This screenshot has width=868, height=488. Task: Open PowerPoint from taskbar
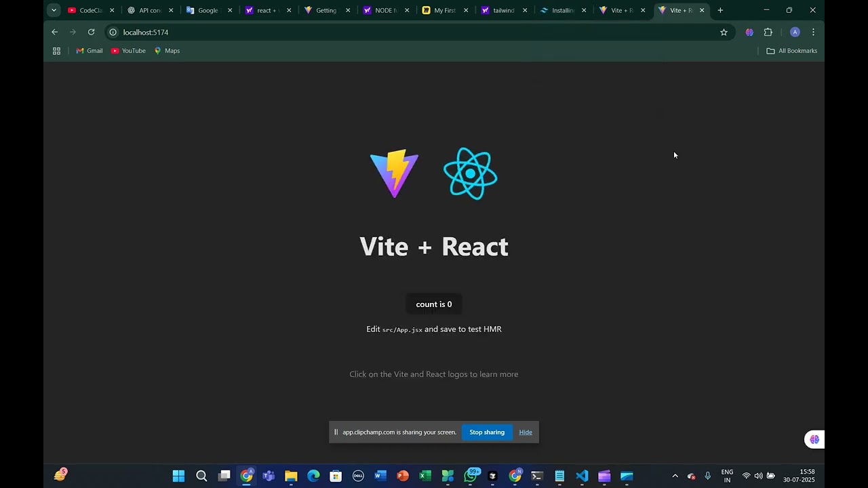pyautogui.click(x=403, y=476)
